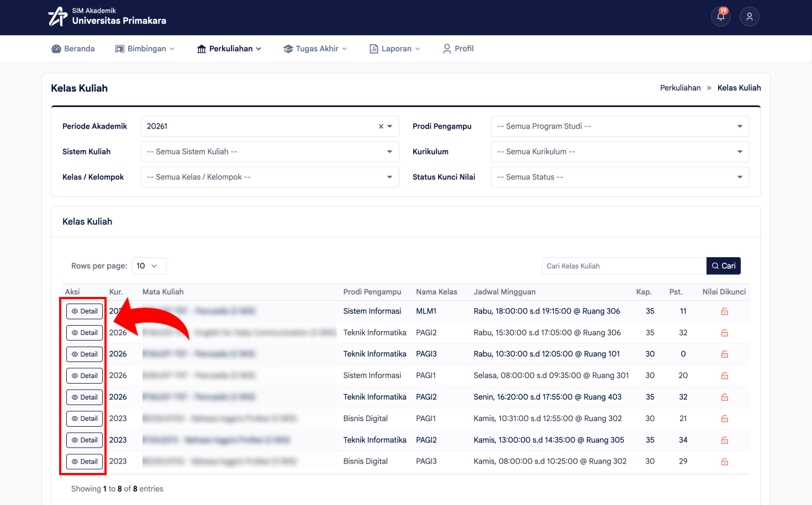Open the Kelas / Kelompok dropdown
The height and width of the screenshot is (505, 812).
coord(270,177)
